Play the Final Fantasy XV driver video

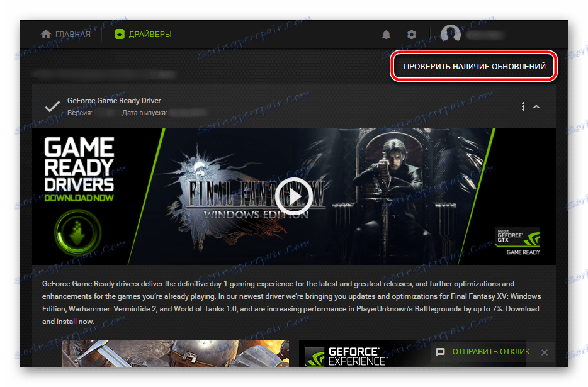coord(294,196)
